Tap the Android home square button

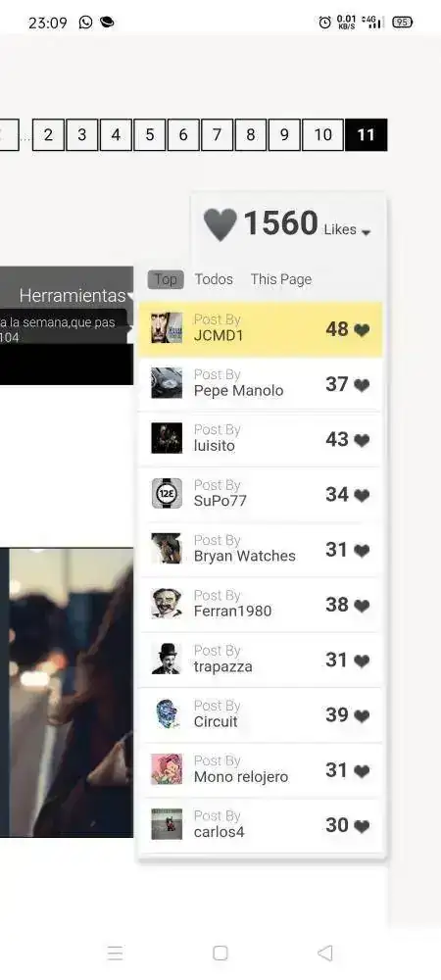[x=220, y=954]
